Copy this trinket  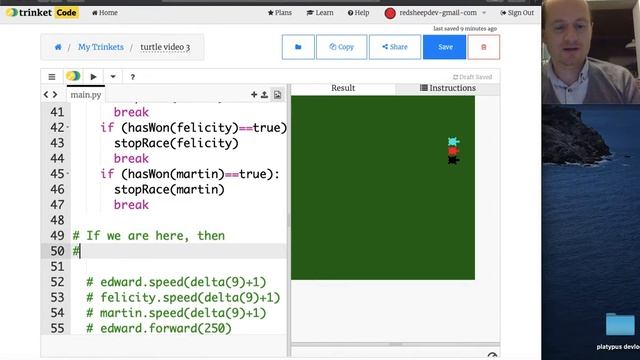point(342,47)
